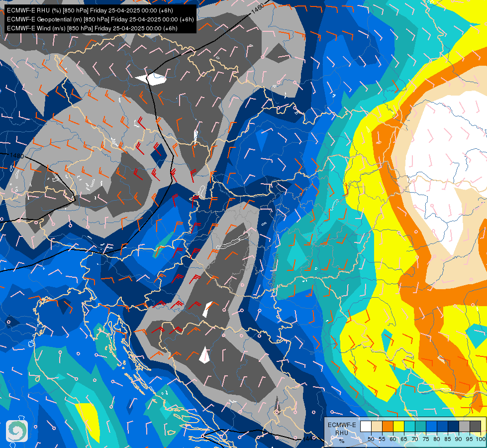Select the dark gray 95-100% legend swatch
This screenshot has height=448, width=487.
click(x=475, y=426)
